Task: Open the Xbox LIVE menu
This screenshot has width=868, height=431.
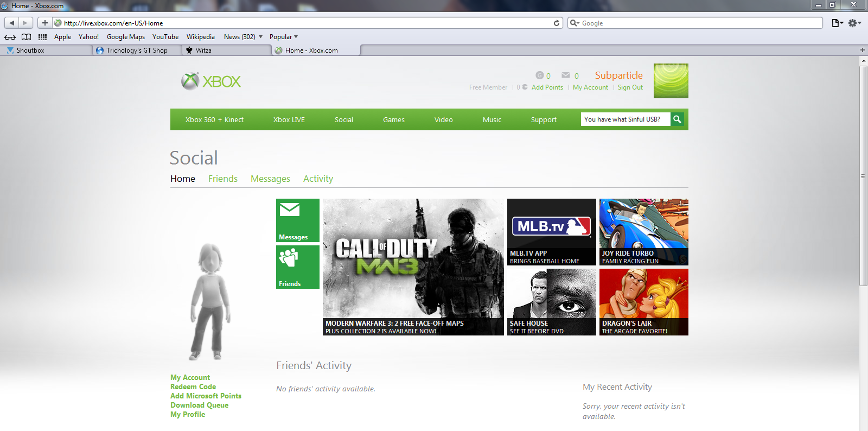Action: click(x=289, y=119)
